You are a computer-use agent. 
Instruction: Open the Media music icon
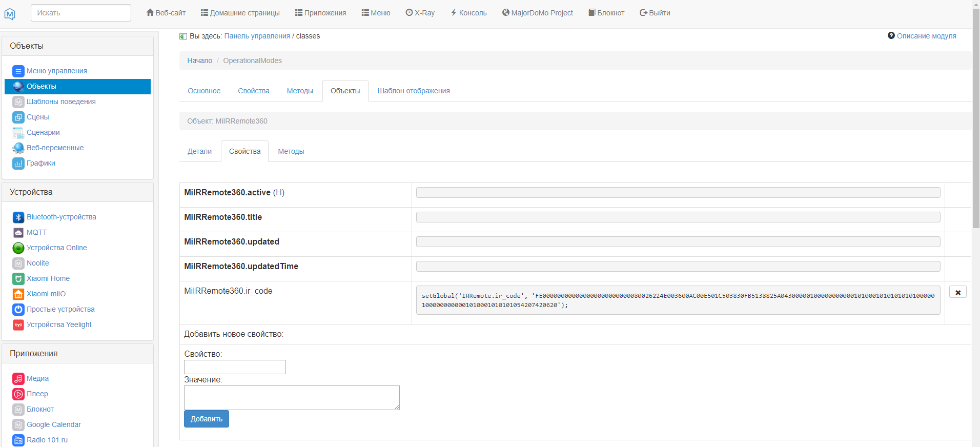[x=18, y=379]
